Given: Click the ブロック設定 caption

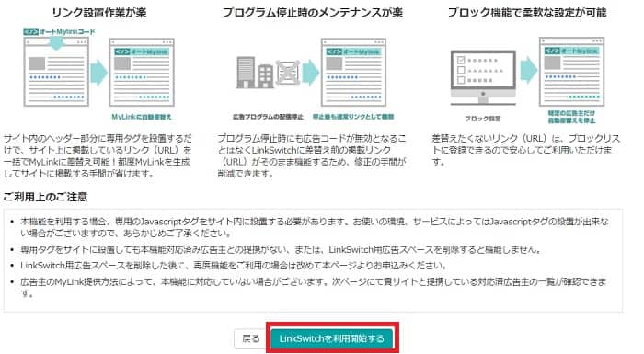Looking at the screenshot, I should 483,119.
